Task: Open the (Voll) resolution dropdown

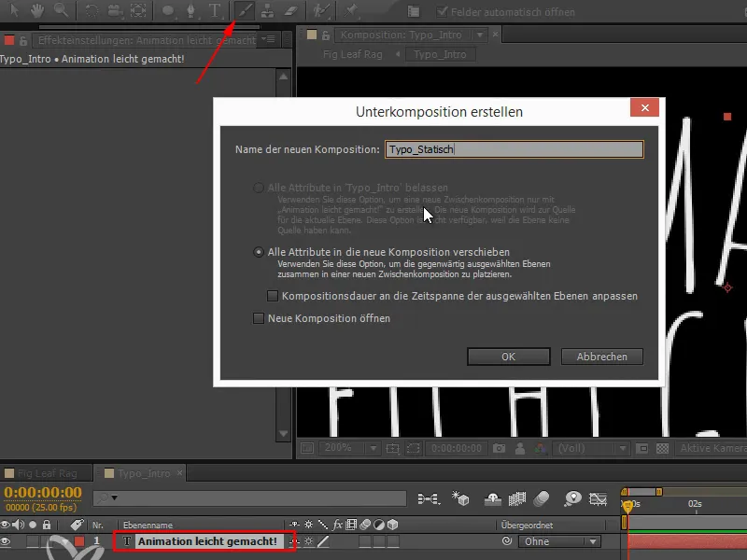Action: point(591,448)
